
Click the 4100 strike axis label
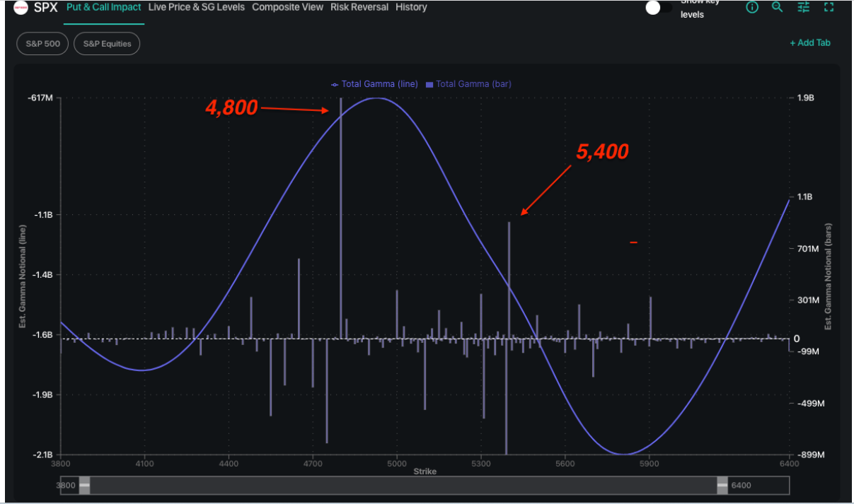click(144, 464)
